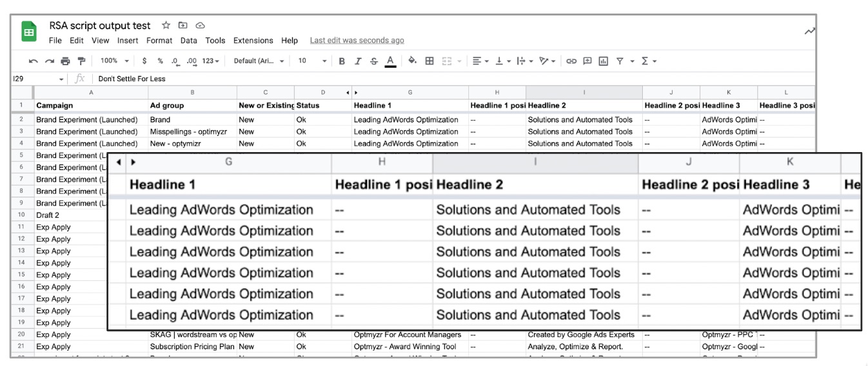
Task: Insert a chart using the toolbar icon
Action: pos(604,61)
